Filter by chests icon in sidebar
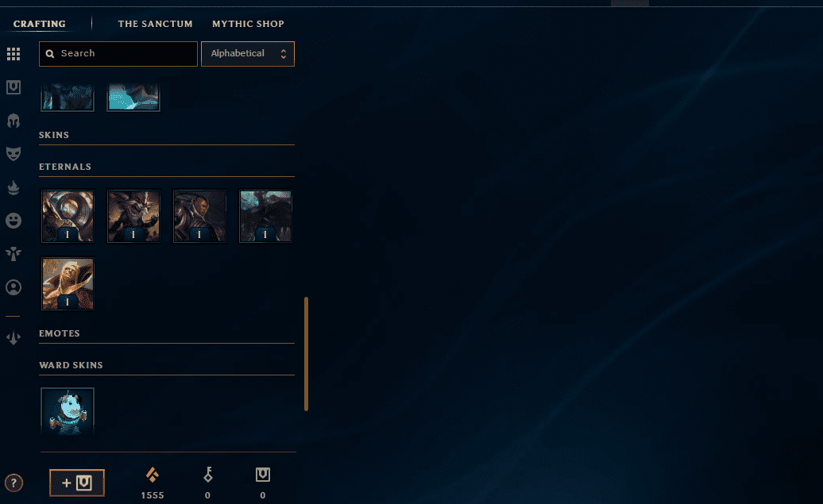823x504 pixels. (14, 87)
